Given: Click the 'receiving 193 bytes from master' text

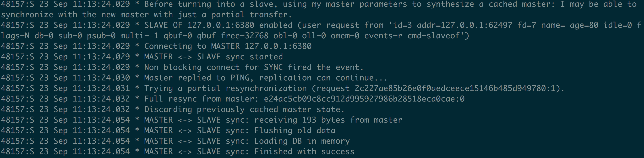Looking at the screenshot, I should pyautogui.click(x=328, y=120).
